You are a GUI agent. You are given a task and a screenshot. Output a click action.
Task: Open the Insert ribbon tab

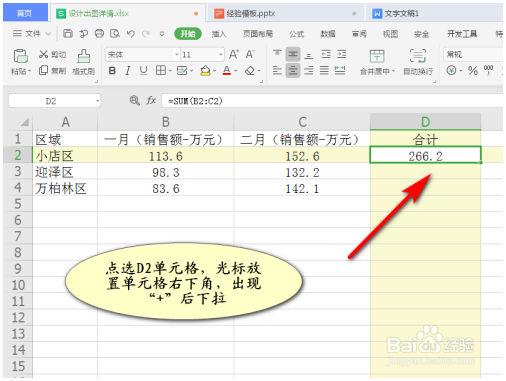coord(219,34)
